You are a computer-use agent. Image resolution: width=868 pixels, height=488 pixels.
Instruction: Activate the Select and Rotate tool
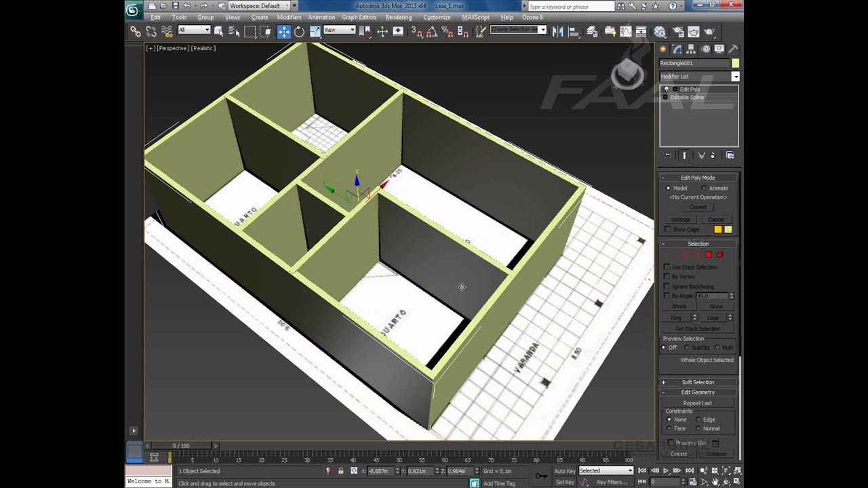point(299,31)
